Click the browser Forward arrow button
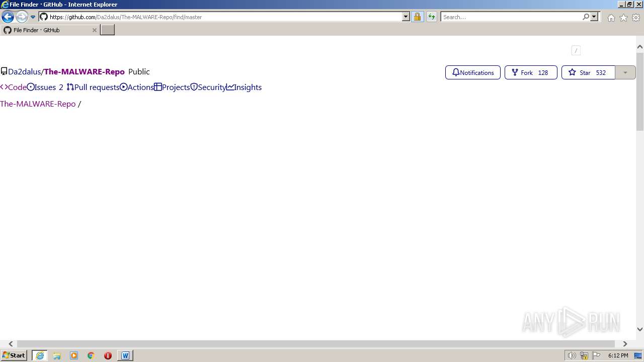644x362 pixels. point(21,17)
